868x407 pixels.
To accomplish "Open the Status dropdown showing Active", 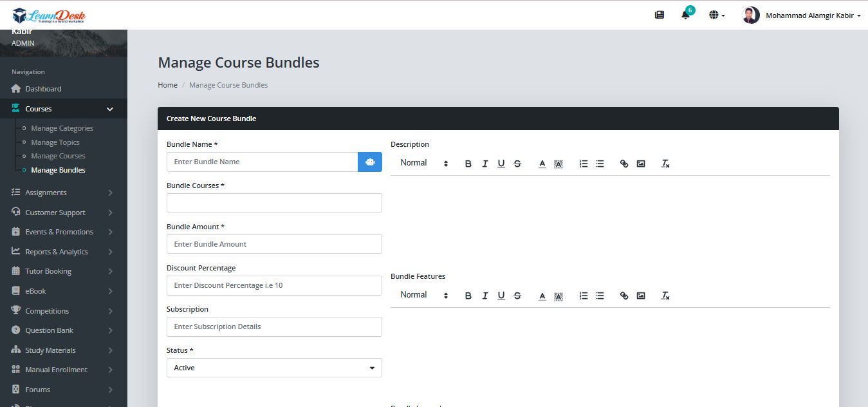I will 274,368.
